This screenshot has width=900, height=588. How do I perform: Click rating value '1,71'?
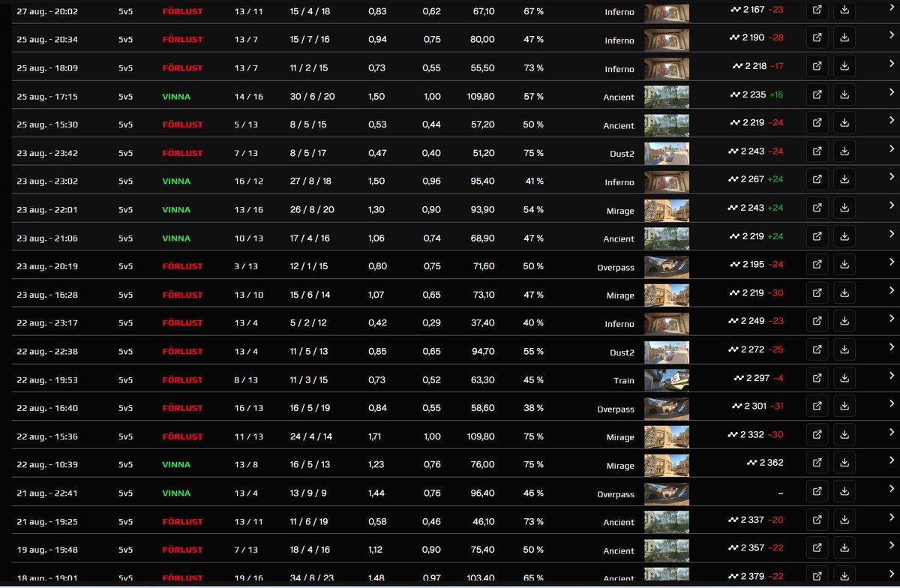pos(376,436)
